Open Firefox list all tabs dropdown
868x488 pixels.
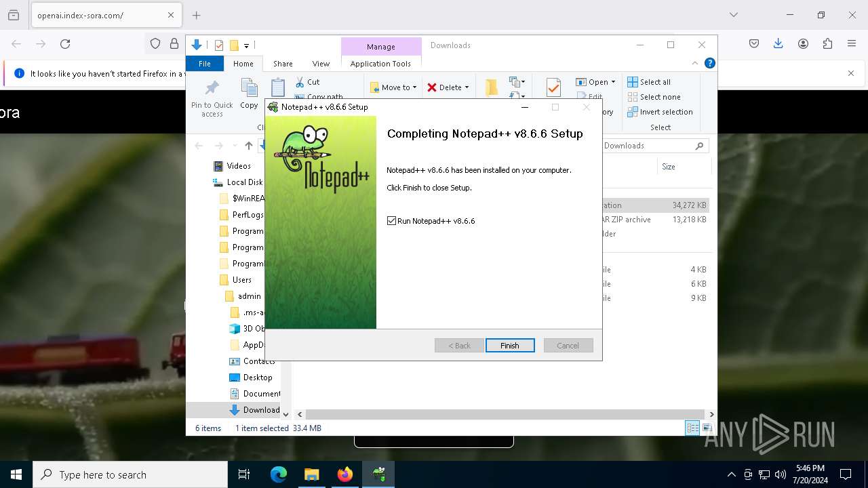[733, 15]
